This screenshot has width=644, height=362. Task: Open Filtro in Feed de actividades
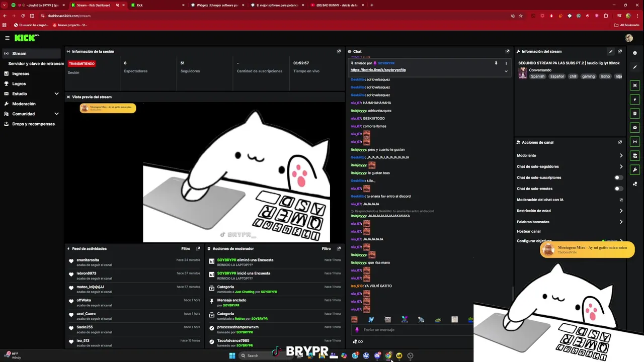[186, 248]
